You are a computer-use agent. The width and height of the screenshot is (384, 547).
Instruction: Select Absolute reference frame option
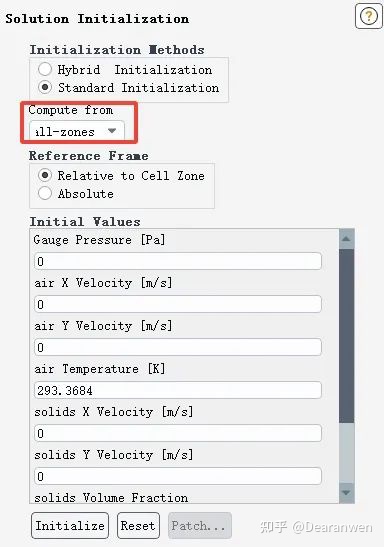45,193
